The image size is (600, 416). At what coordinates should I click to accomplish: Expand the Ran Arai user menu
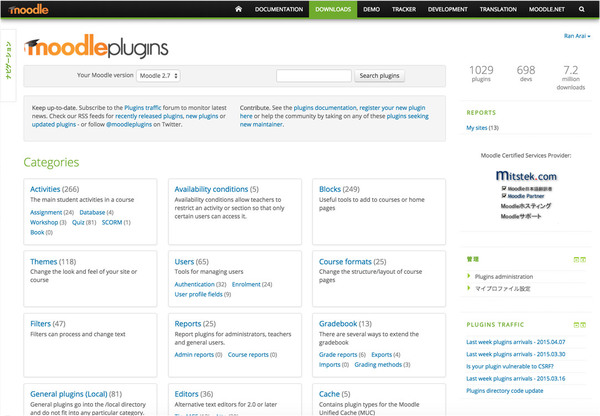577,36
